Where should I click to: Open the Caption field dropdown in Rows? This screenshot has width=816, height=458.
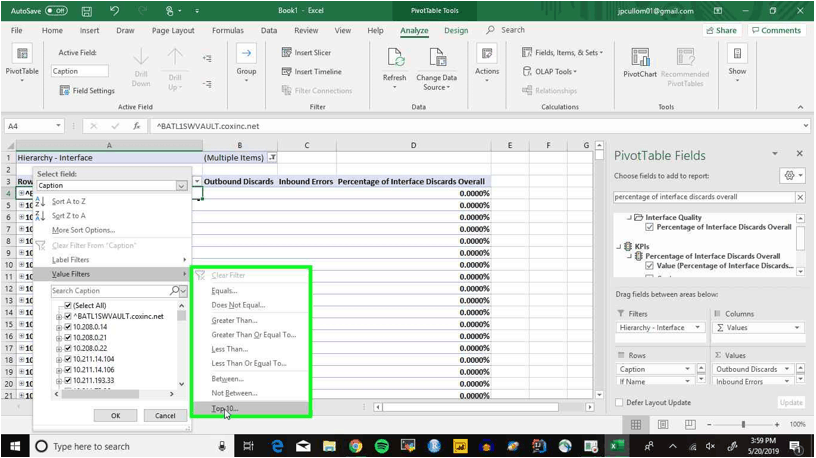click(687, 369)
